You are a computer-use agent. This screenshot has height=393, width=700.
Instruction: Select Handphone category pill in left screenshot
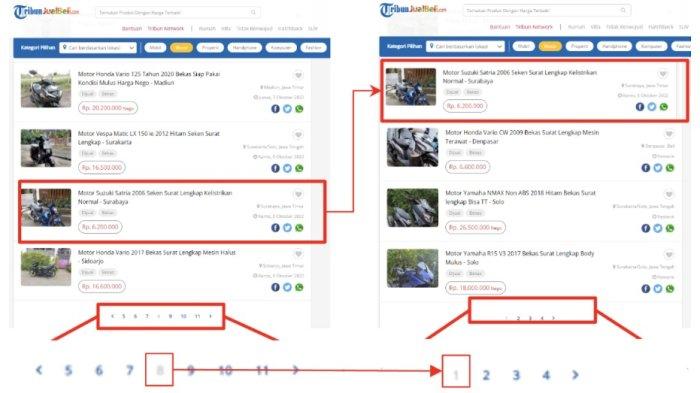coord(245,47)
